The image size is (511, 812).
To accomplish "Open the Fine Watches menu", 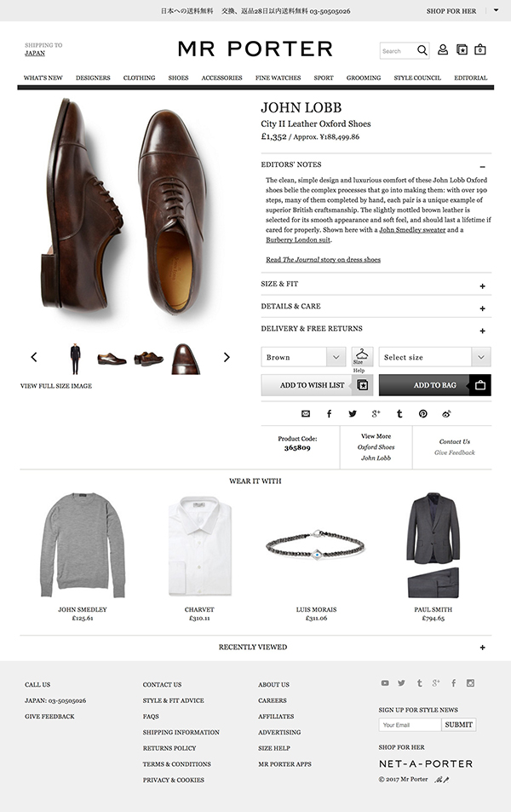I will [x=278, y=78].
